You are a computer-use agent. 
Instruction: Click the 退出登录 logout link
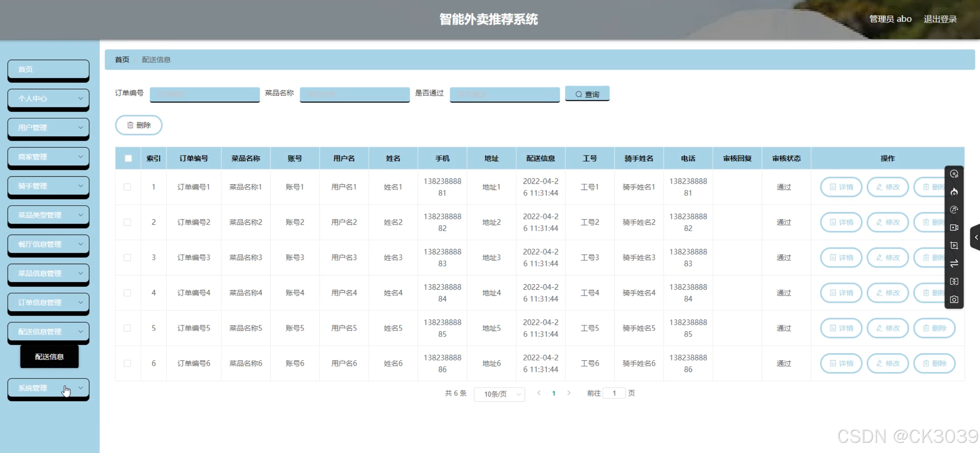point(940,19)
